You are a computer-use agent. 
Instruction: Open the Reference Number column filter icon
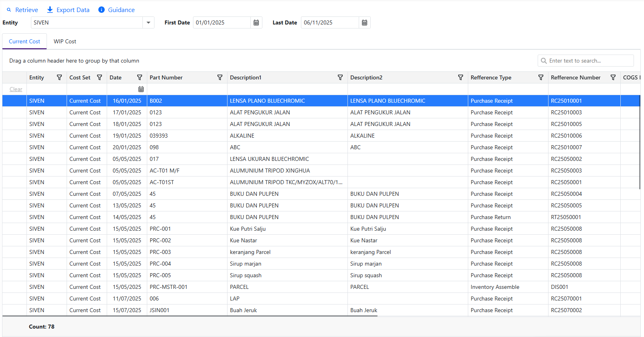pos(613,77)
